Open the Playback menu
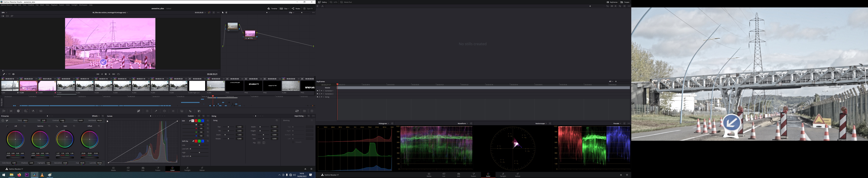This screenshot has width=868, height=178. coord(54,5)
